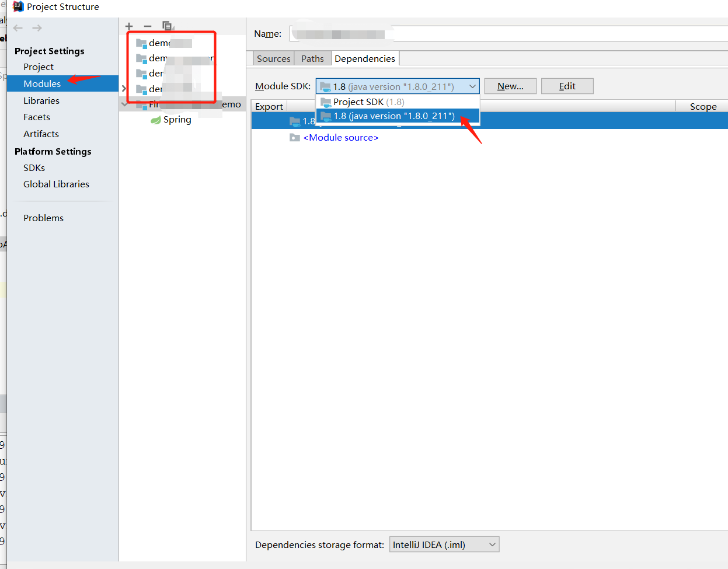Go forward with the right arrow
The width and height of the screenshot is (728, 569).
[37, 28]
